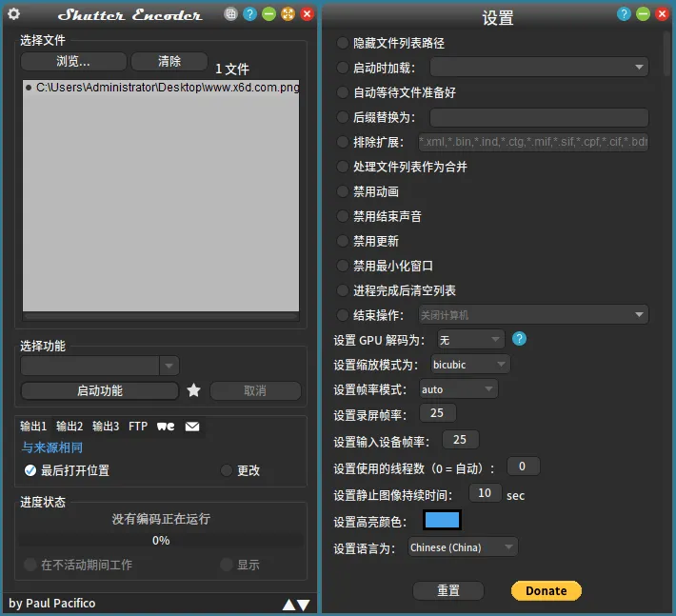Open help from main window question icon
This screenshot has height=616, width=676.
coord(249,14)
